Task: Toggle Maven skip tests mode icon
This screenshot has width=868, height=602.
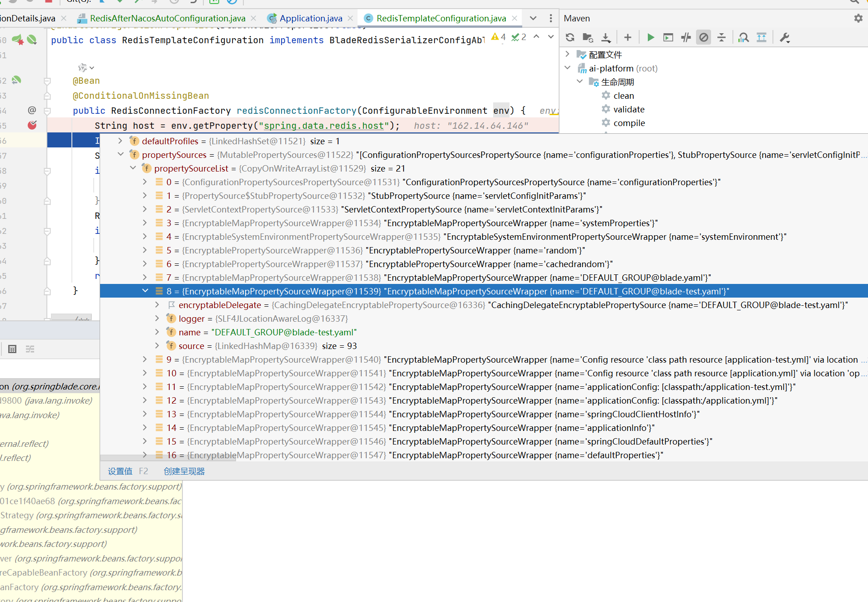Action: (704, 37)
